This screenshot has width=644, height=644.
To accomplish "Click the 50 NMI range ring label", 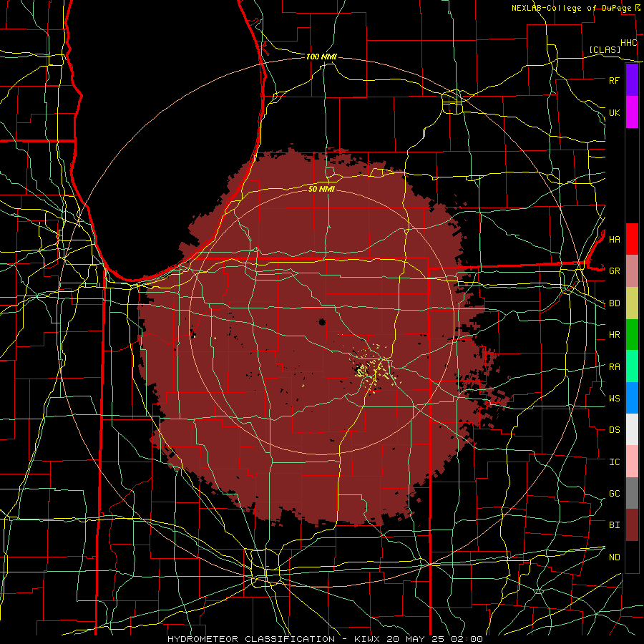I will click(321, 189).
